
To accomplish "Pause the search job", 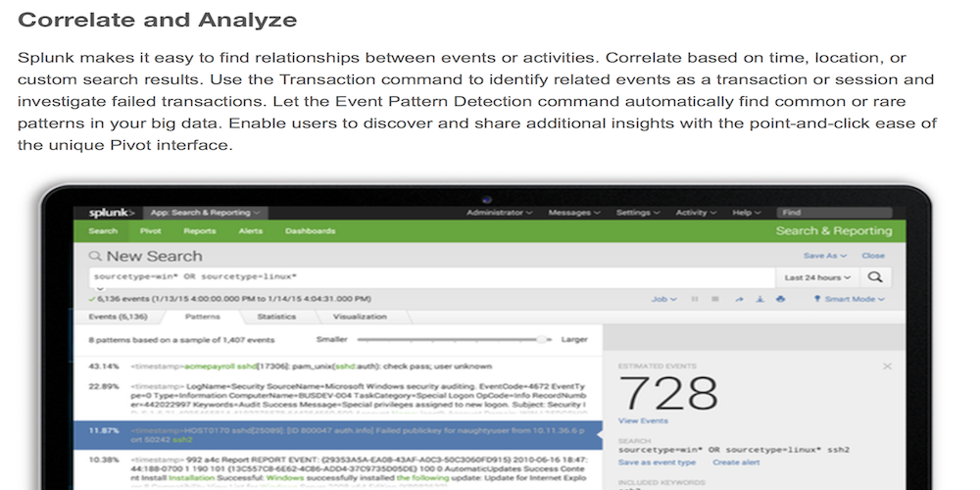I will pos(695,299).
